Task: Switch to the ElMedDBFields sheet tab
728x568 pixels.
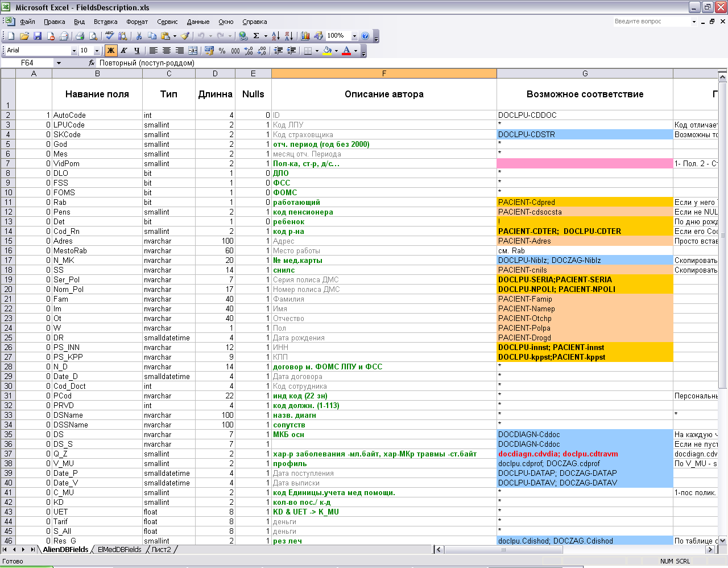Action: [119, 549]
